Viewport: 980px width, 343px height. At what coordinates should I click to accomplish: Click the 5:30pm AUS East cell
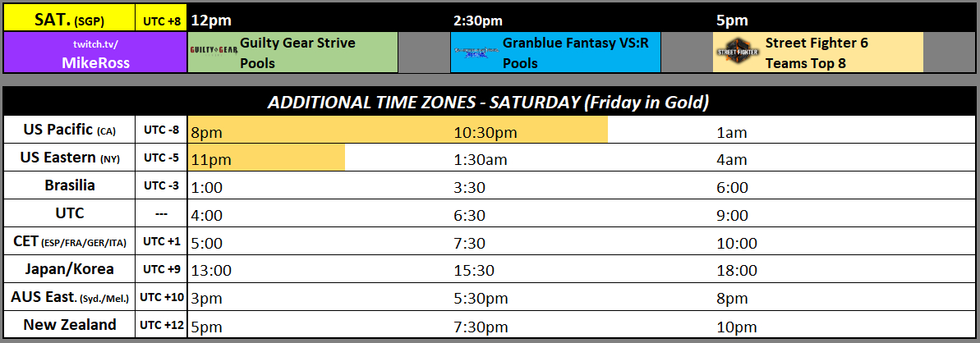tap(481, 298)
